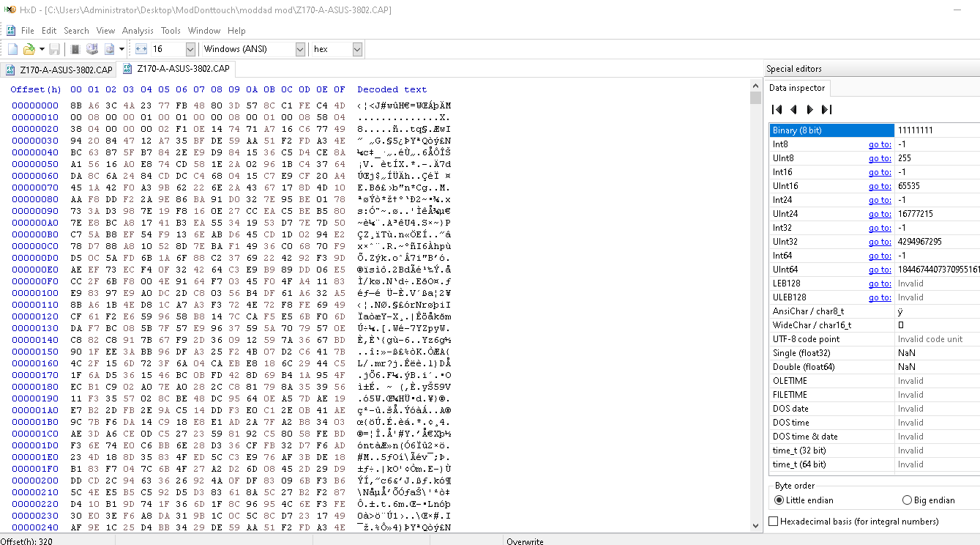Jump to last byte in Data inspector
Viewport: 980px width, 545px height.
point(826,109)
